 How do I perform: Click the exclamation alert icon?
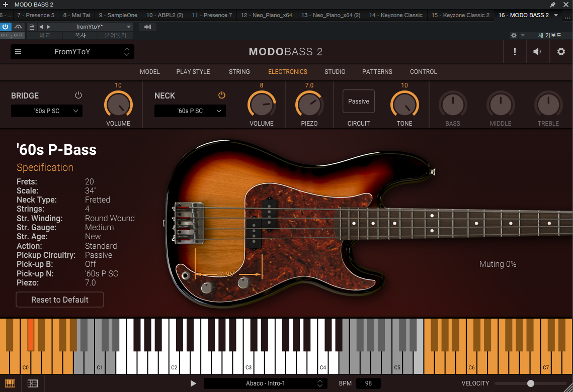[x=515, y=51]
